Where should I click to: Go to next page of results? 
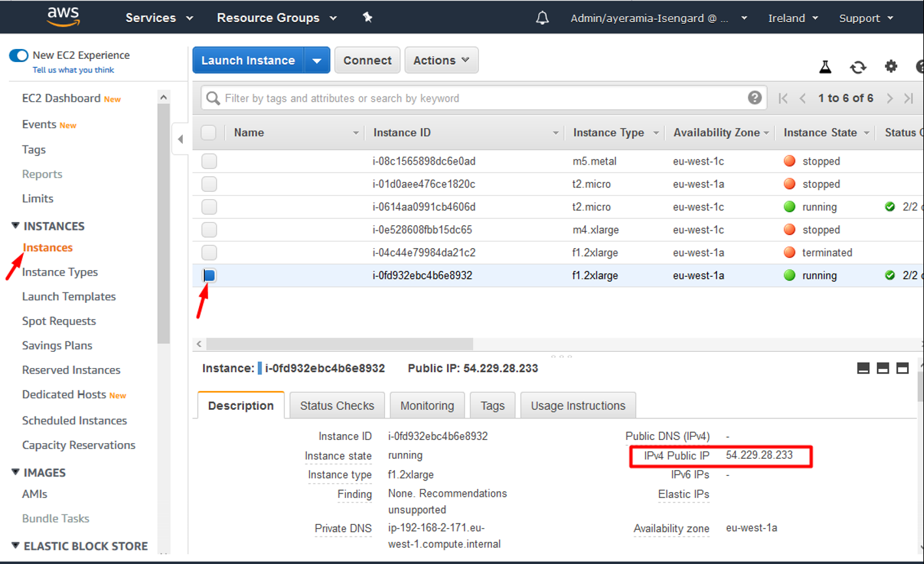(x=889, y=98)
